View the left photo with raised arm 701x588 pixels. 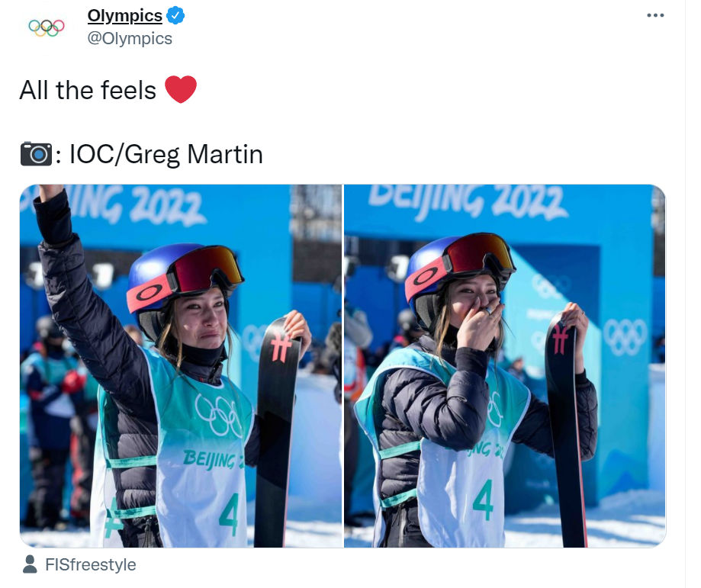click(x=181, y=366)
